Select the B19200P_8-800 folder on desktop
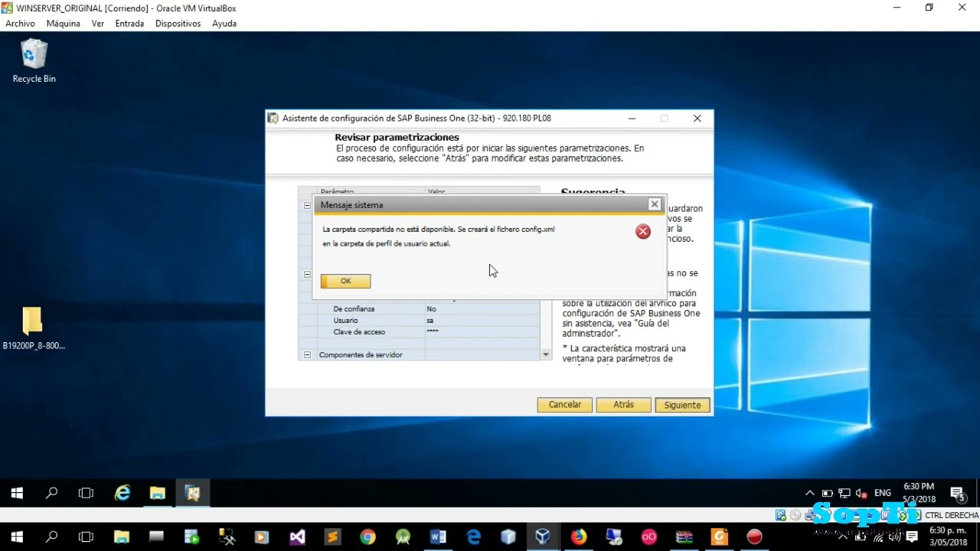Image resolution: width=980 pixels, height=551 pixels. (33, 328)
